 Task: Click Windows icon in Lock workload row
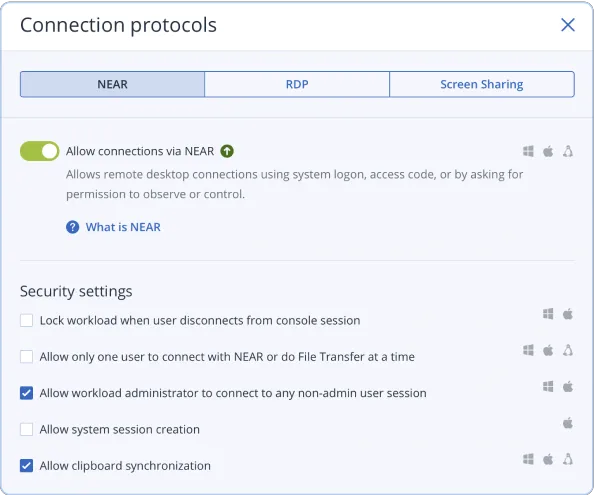point(548,314)
